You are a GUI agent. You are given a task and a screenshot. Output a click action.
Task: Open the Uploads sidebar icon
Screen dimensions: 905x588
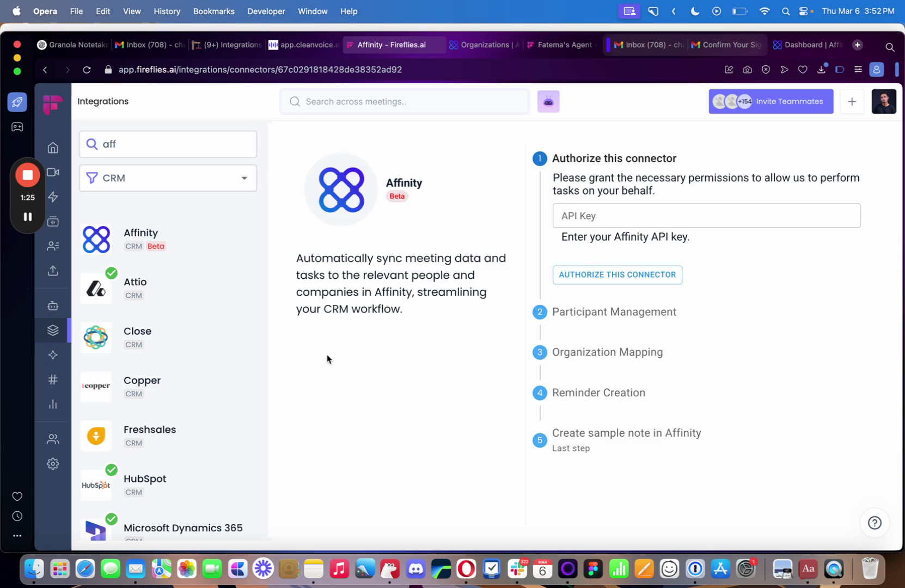pos(53,271)
